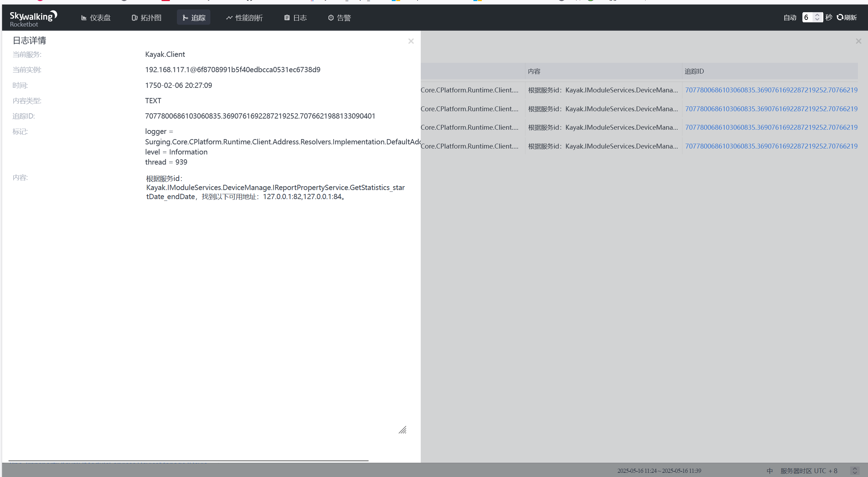Open the fourth trace ID link in list

coord(771,146)
